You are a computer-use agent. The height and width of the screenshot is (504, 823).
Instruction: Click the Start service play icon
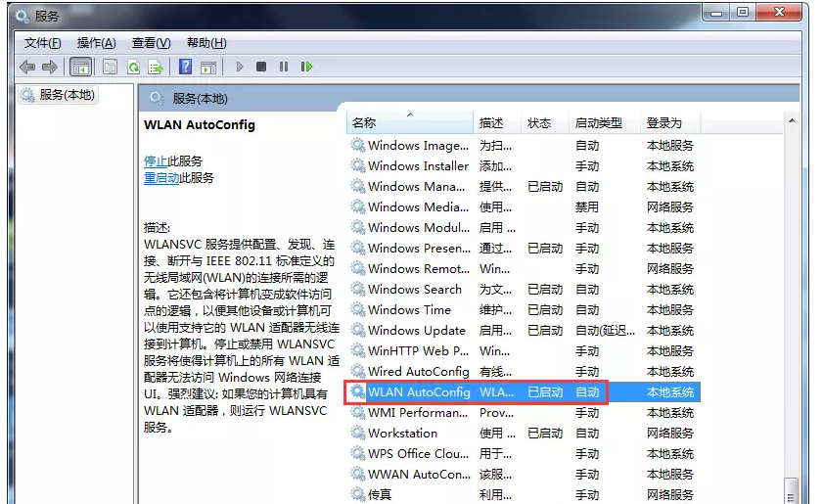tap(240, 67)
